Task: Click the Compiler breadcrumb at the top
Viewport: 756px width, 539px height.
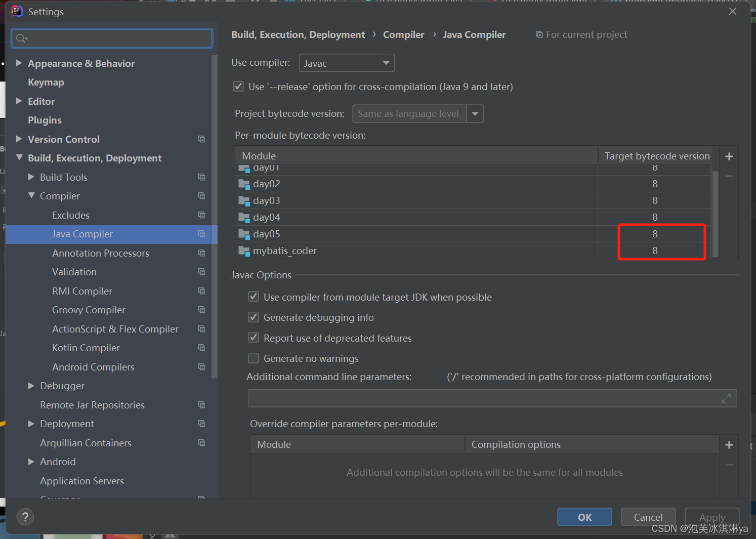Action: (403, 34)
